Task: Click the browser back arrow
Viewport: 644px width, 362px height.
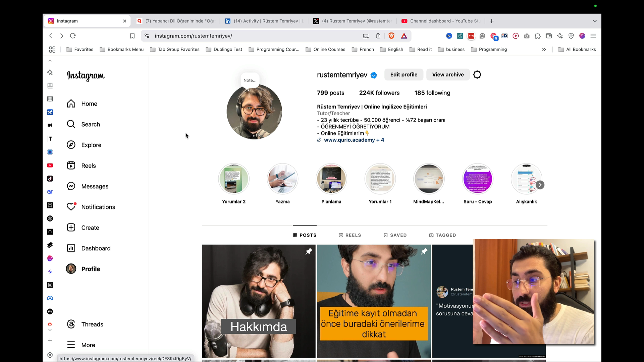Action: point(51,36)
